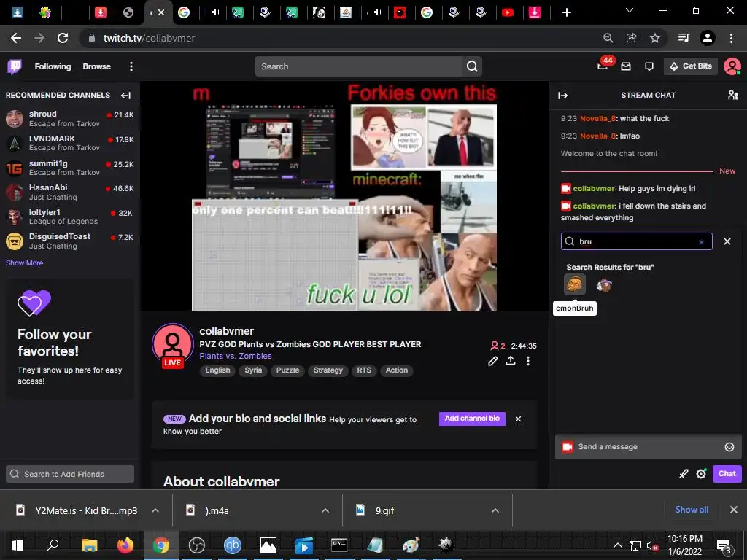
Task: Click the edit stream info pencil icon
Action: pos(493,361)
